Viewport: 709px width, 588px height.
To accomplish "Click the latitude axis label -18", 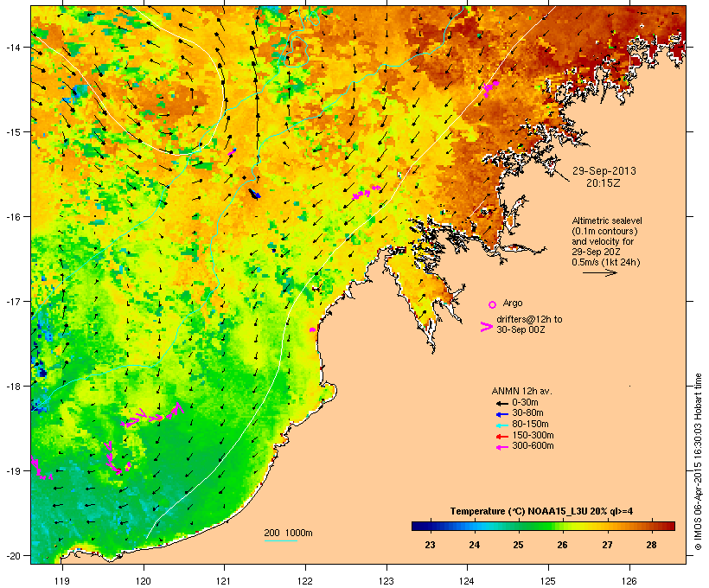I will (12, 387).
